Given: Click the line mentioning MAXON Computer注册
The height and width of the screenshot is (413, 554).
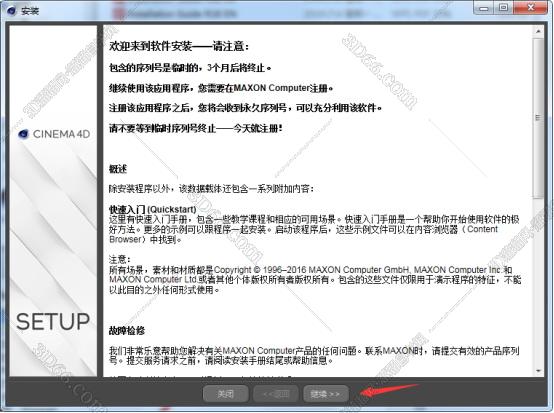Looking at the screenshot, I should tap(221, 88).
